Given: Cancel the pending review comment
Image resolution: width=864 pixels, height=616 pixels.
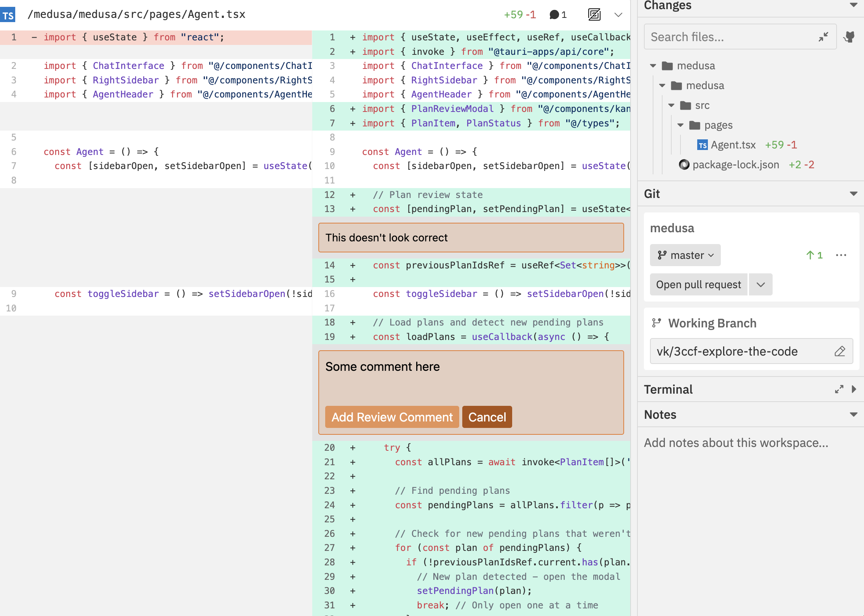Looking at the screenshot, I should (x=487, y=417).
